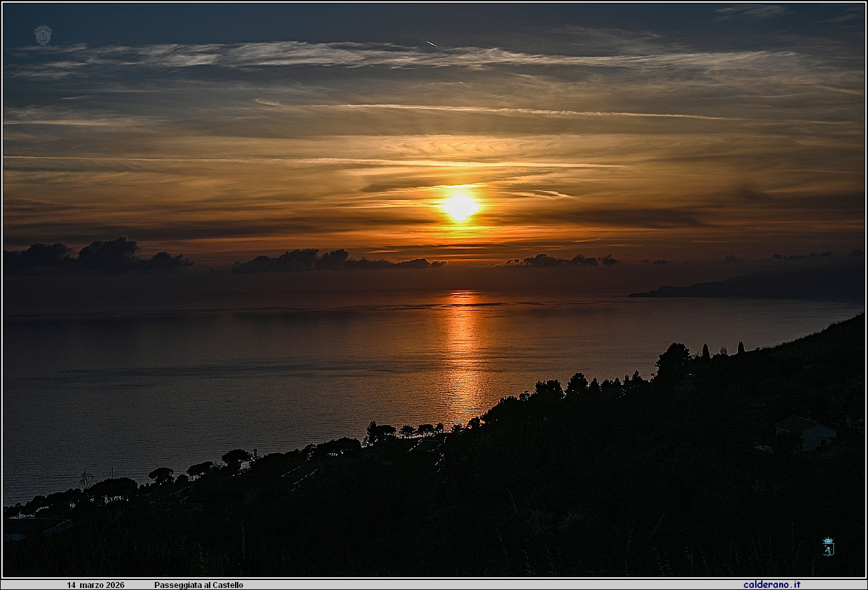Click the sun in the photo
868x590 pixels.
pyautogui.click(x=461, y=207)
